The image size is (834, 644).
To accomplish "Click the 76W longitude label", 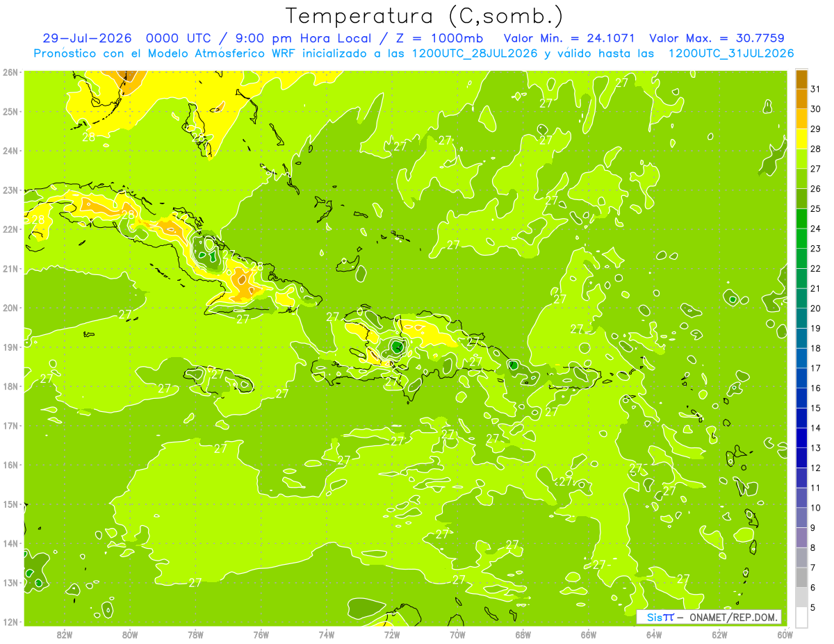I will coord(261,634).
